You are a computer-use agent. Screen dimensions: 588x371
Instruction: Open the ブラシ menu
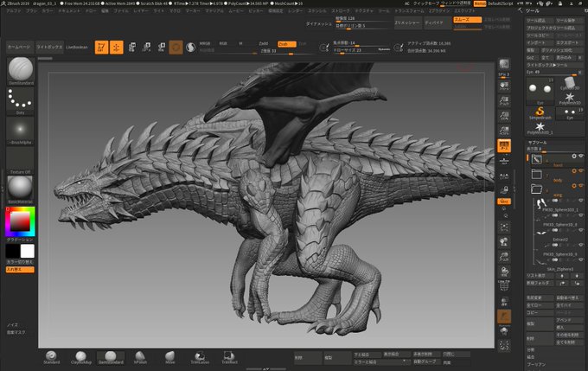click(31, 11)
